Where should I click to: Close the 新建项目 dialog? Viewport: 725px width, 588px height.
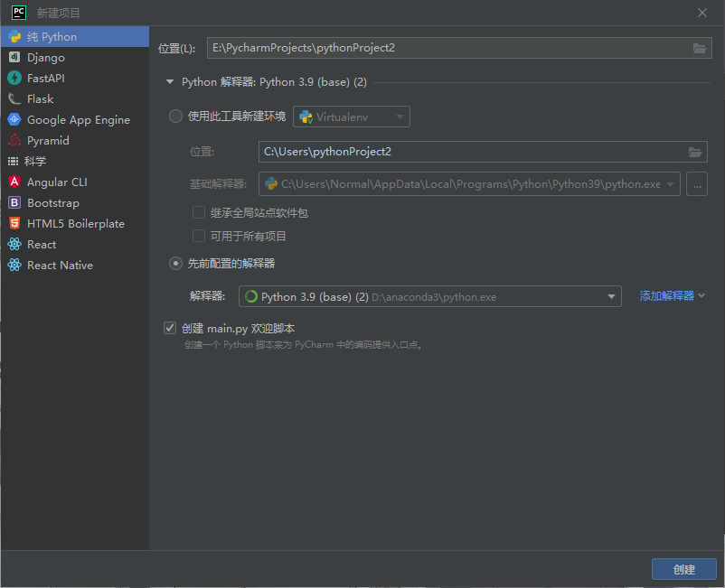click(x=701, y=13)
